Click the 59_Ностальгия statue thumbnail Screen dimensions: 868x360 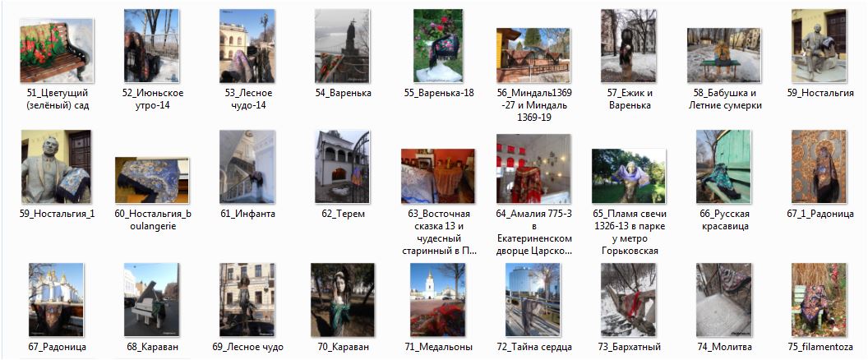click(x=819, y=45)
